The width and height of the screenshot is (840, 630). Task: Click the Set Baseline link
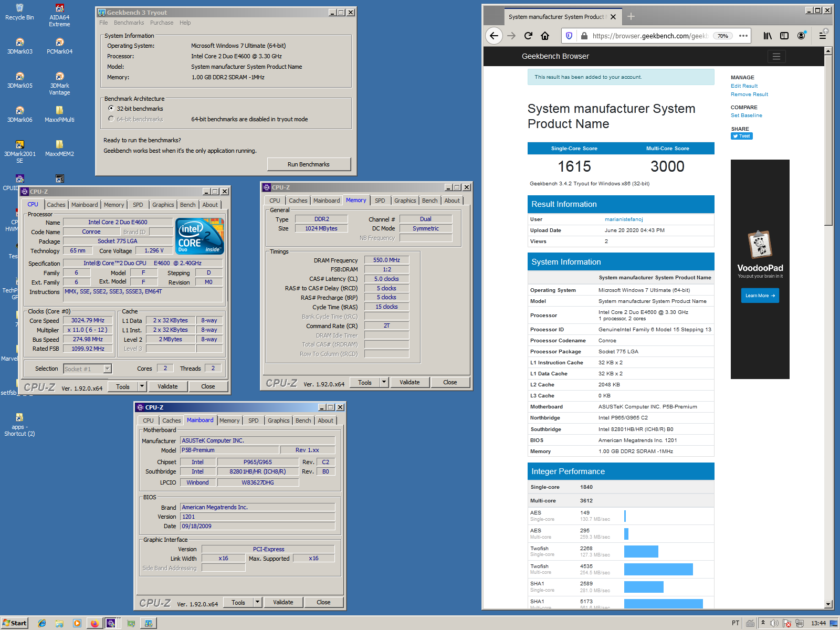click(747, 115)
